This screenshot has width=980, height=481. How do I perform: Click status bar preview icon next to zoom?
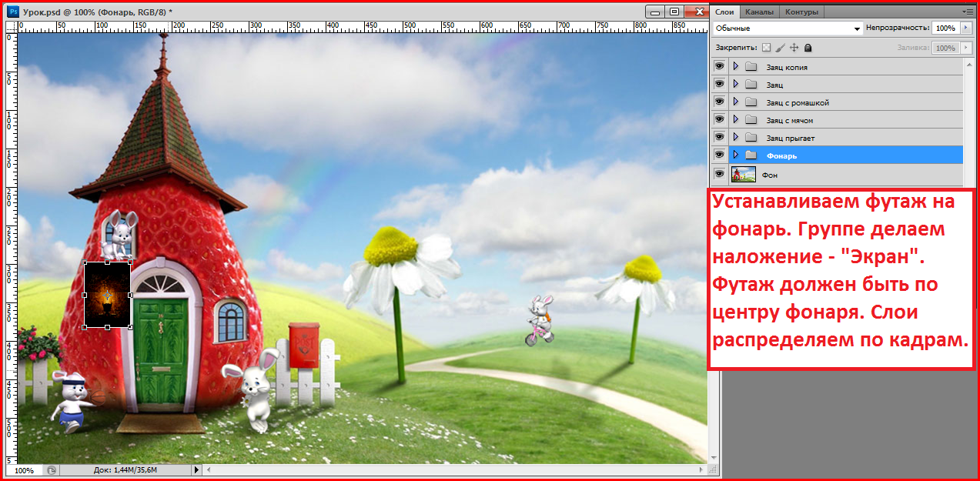(x=51, y=469)
